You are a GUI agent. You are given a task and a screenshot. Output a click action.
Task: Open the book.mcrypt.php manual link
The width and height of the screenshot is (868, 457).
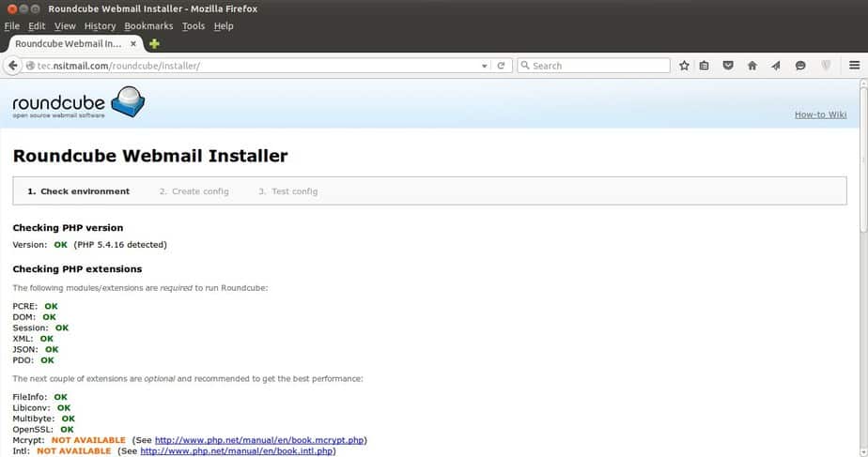point(259,440)
